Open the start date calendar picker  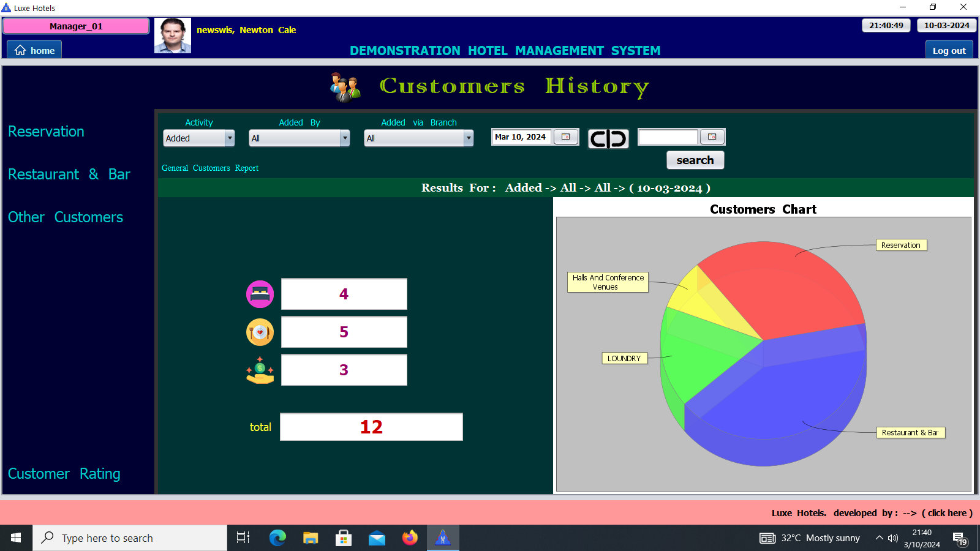click(x=566, y=137)
